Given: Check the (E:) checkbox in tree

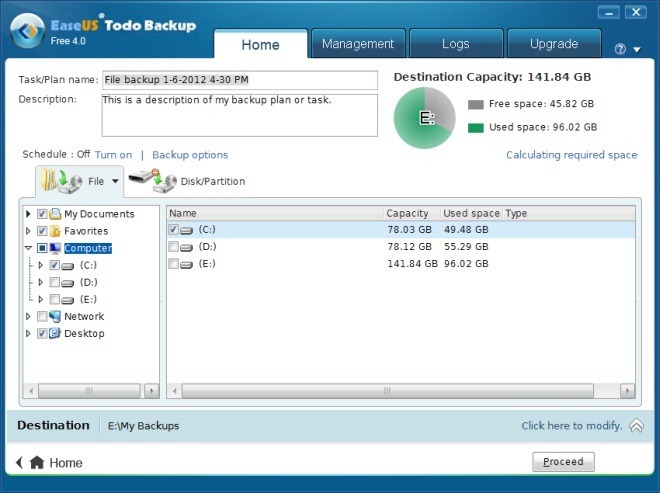Looking at the screenshot, I should (54, 299).
